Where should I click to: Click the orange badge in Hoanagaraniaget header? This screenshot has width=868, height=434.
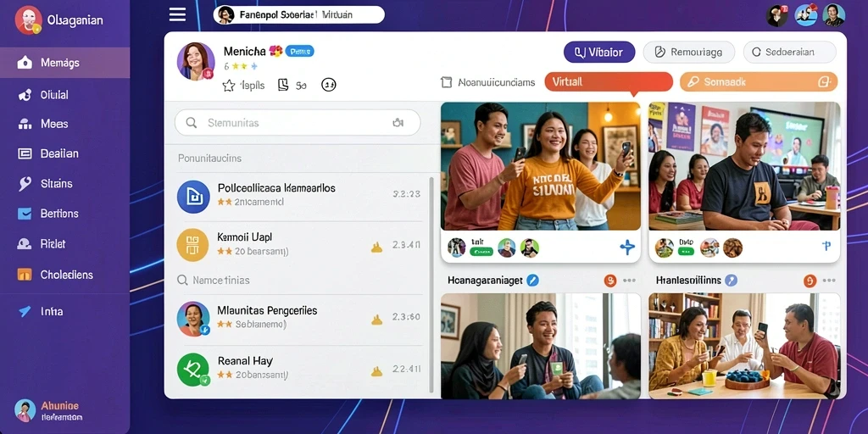pos(610,281)
